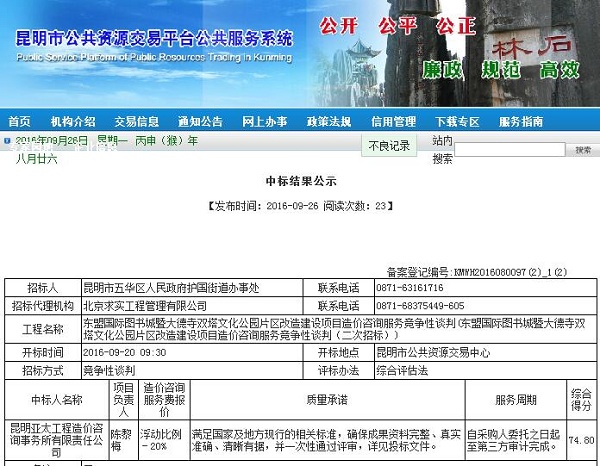600x466 pixels.
Task: Click the 不良记录 popup label
Action: (389, 146)
